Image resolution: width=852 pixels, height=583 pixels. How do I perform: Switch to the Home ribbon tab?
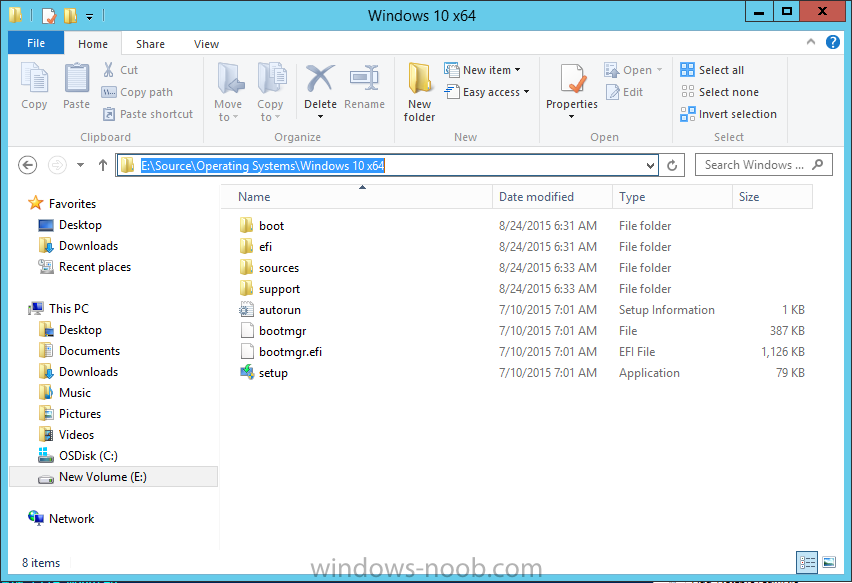click(x=93, y=44)
